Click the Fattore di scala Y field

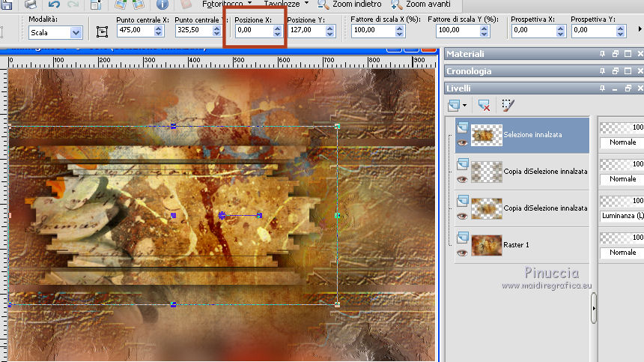[458, 31]
